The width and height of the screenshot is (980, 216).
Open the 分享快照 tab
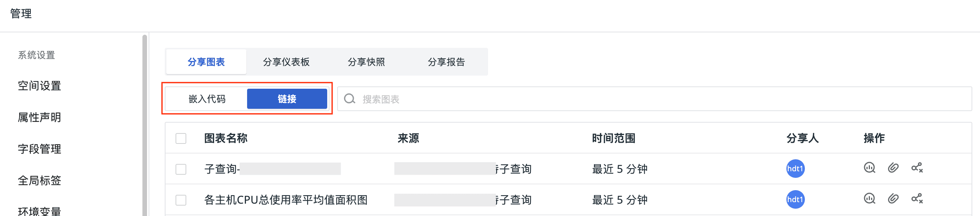tap(366, 62)
